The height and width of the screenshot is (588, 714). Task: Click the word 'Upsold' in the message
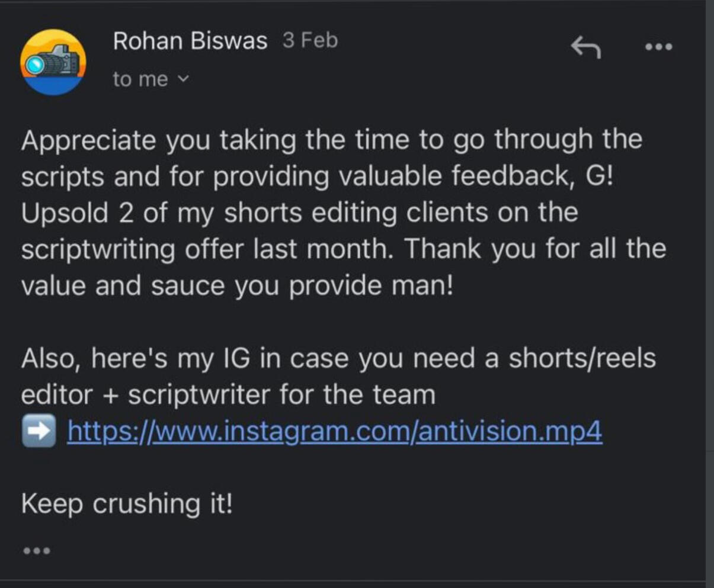point(65,213)
